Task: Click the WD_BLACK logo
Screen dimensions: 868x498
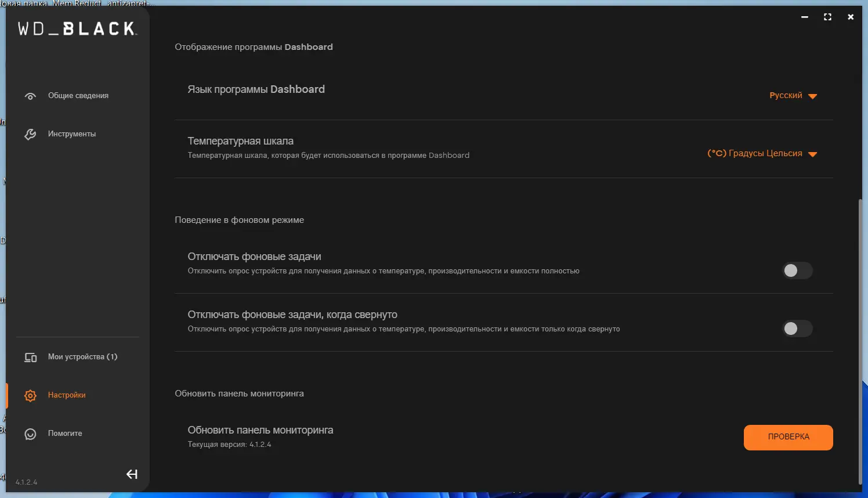Action: pyautogui.click(x=77, y=28)
